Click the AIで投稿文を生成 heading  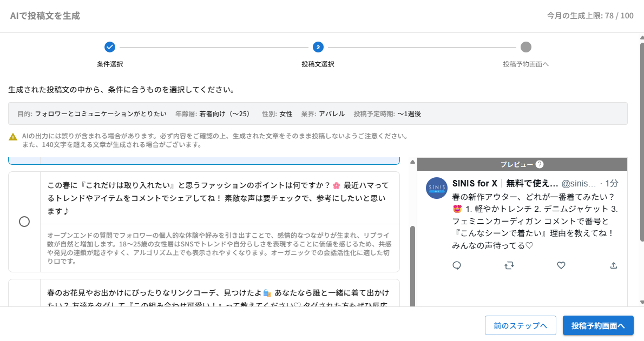[x=45, y=16]
